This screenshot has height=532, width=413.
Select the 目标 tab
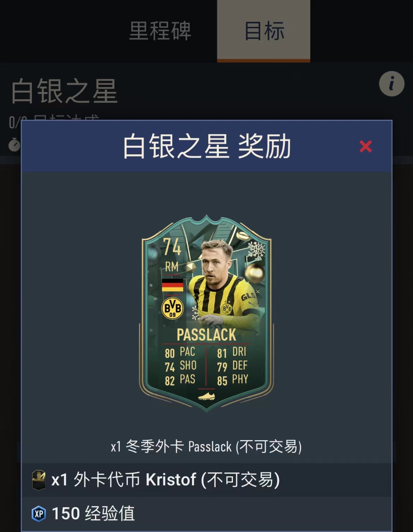click(x=264, y=31)
